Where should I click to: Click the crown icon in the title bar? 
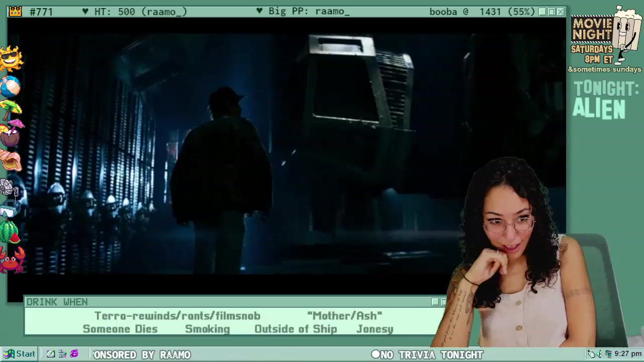tap(15, 12)
